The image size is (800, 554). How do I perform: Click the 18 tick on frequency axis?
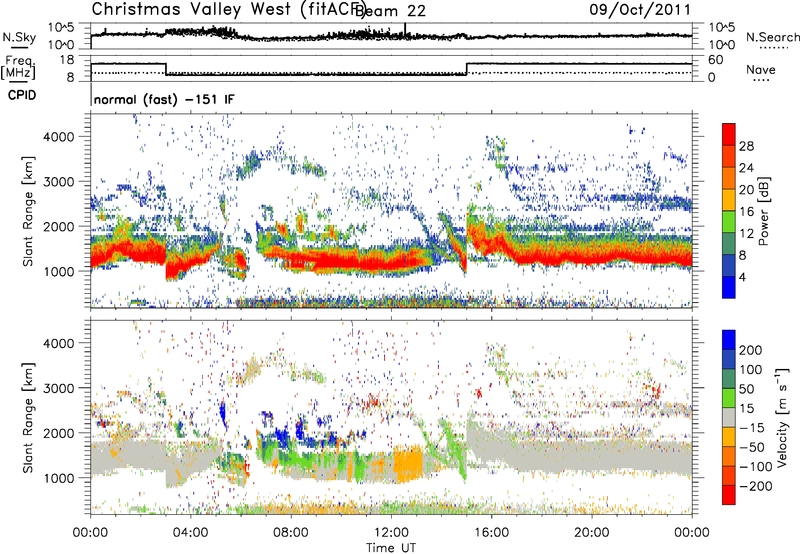tap(67, 60)
